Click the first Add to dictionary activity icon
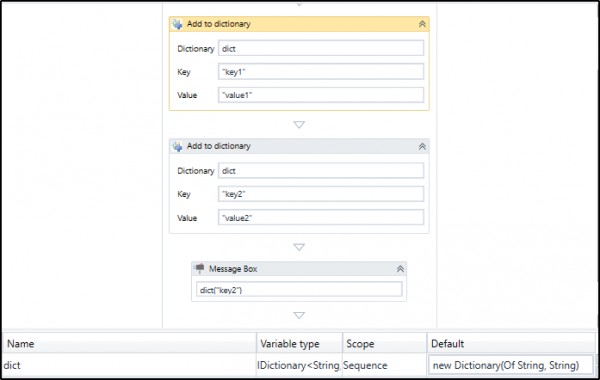This screenshot has width=600, height=380. pos(177,24)
